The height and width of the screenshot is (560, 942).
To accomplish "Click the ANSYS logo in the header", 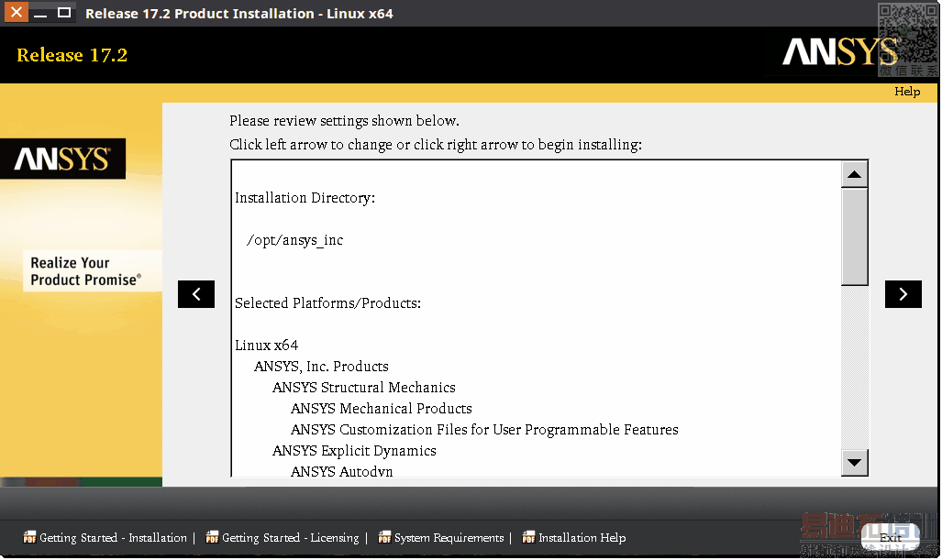I will click(x=840, y=52).
